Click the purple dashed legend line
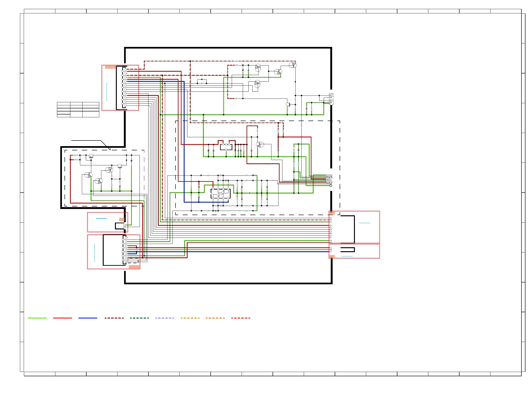532x395 pixels. pos(164,318)
